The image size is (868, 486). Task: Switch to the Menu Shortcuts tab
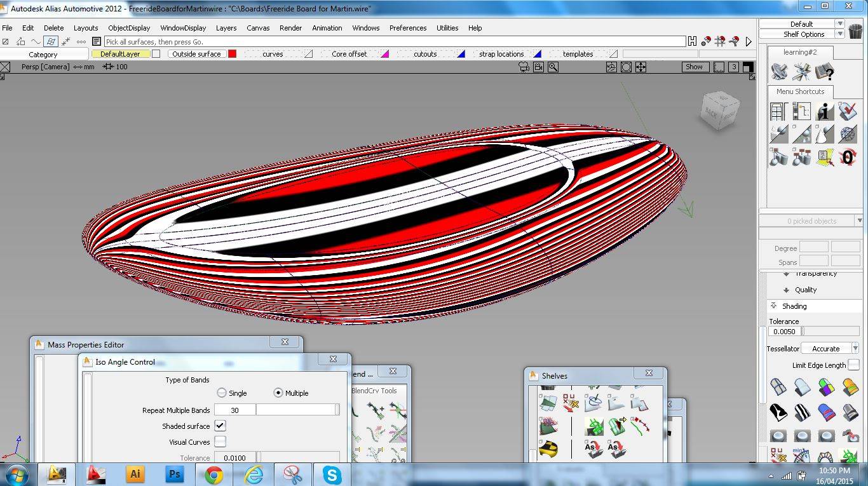pos(800,91)
